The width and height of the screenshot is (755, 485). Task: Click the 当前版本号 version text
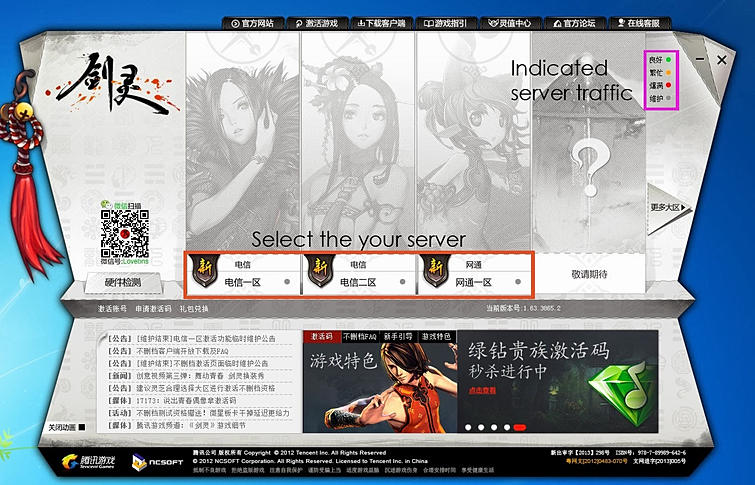click(523, 308)
